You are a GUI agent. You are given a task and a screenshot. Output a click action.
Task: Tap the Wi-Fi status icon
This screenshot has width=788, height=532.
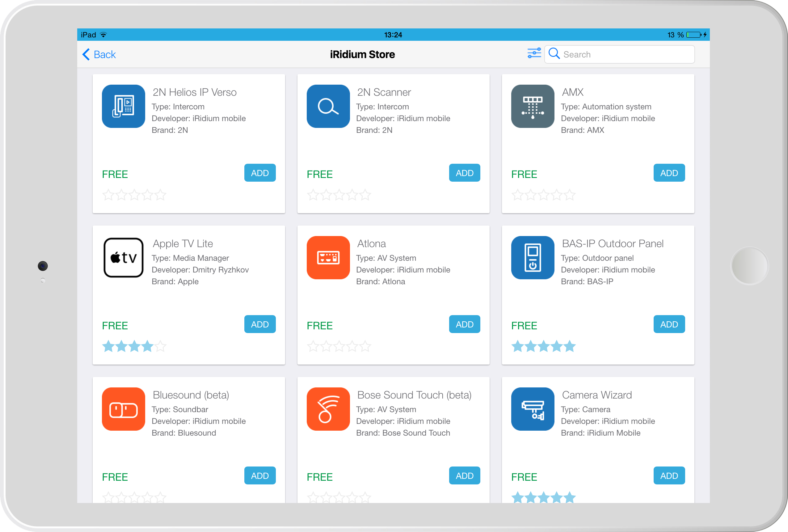tap(103, 35)
